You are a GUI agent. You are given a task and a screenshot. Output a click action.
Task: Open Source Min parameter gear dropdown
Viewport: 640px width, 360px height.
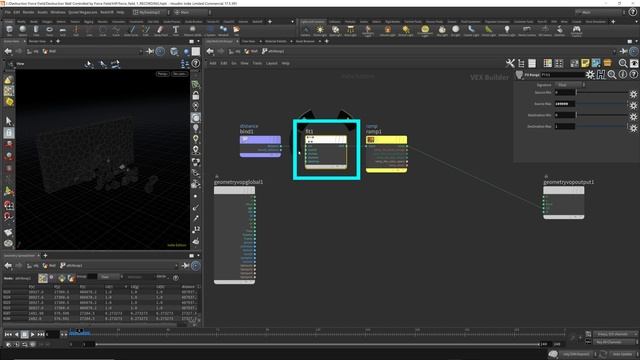[633, 94]
